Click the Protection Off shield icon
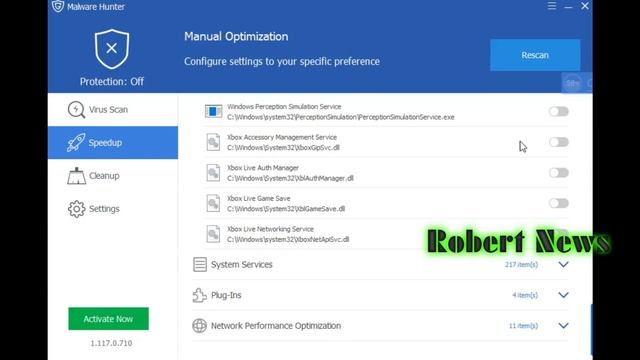The height and width of the screenshot is (360, 640). [112, 49]
